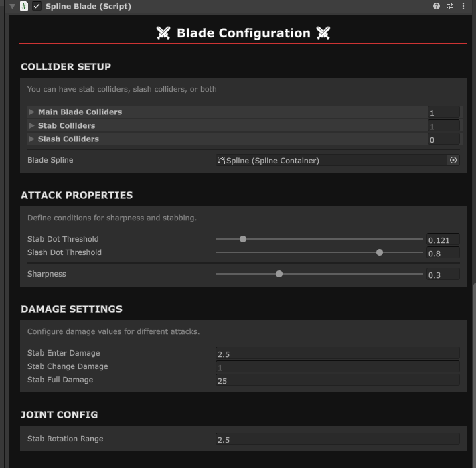Click the Stab Full Damage value field
This screenshot has height=468, width=476.
pyautogui.click(x=337, y=380)
